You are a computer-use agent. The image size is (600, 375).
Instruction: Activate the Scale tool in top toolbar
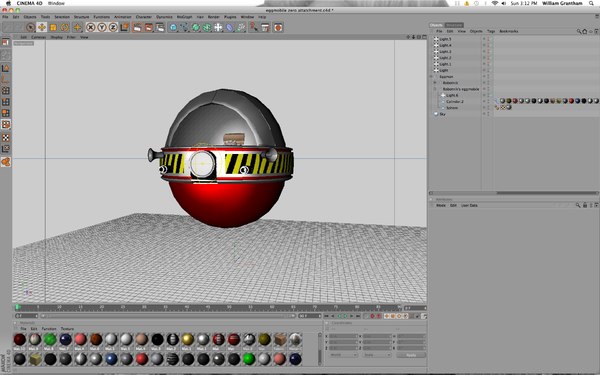point(53,27)
